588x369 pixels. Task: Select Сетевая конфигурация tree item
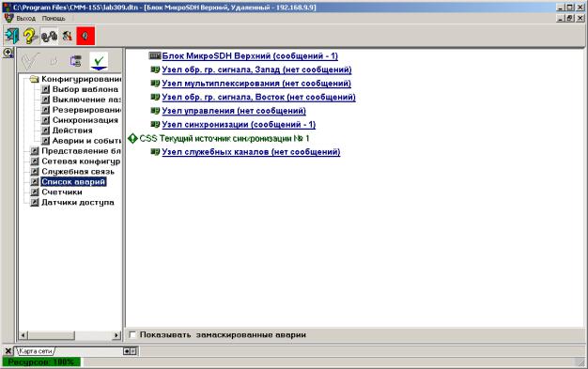point(81,161)
